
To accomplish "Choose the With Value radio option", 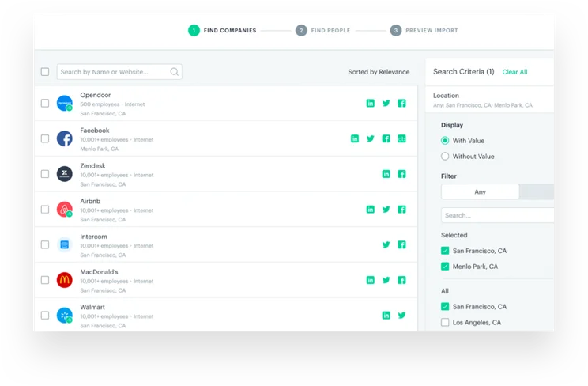I will pyautogui.click(x=445, y=141).
